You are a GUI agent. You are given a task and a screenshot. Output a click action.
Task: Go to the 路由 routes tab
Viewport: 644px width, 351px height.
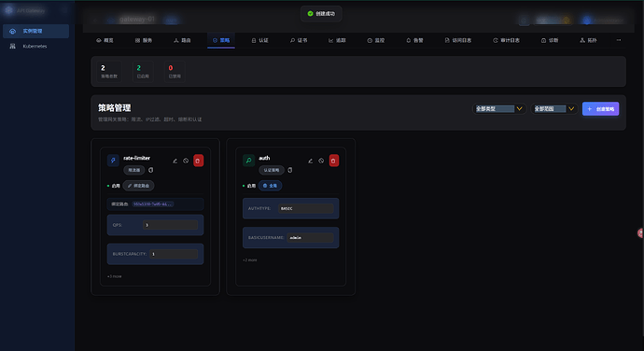coord(182,40)
